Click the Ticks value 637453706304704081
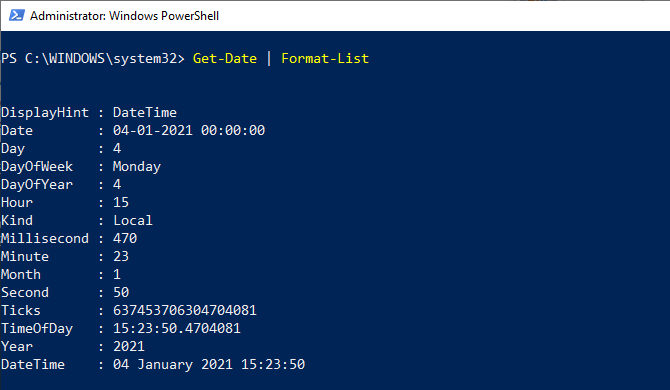This screenshot has width=670, height=390. [185, 310]
